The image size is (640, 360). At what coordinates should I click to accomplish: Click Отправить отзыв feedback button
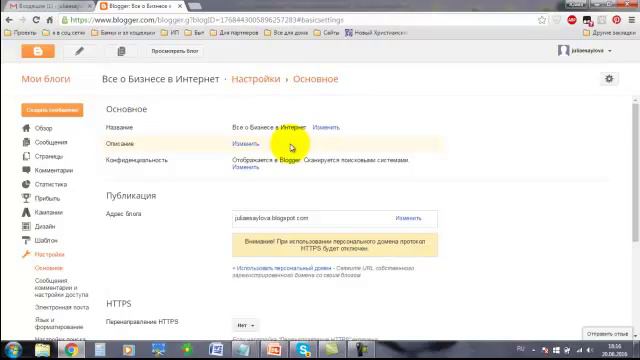coord(607,334)
